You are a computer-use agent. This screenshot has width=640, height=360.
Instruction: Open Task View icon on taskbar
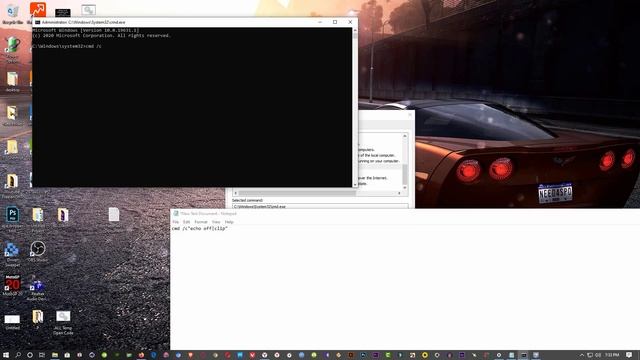(42, 355)
